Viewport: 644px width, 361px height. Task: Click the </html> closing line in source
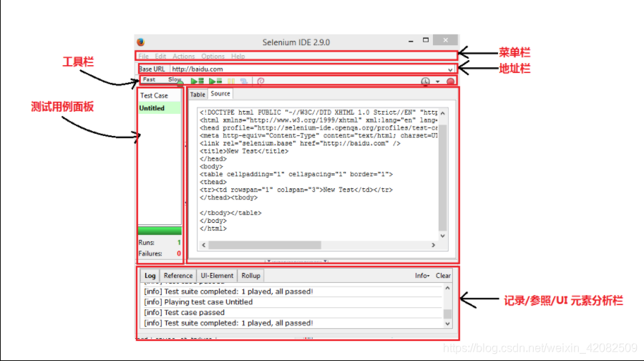(213, 228)
